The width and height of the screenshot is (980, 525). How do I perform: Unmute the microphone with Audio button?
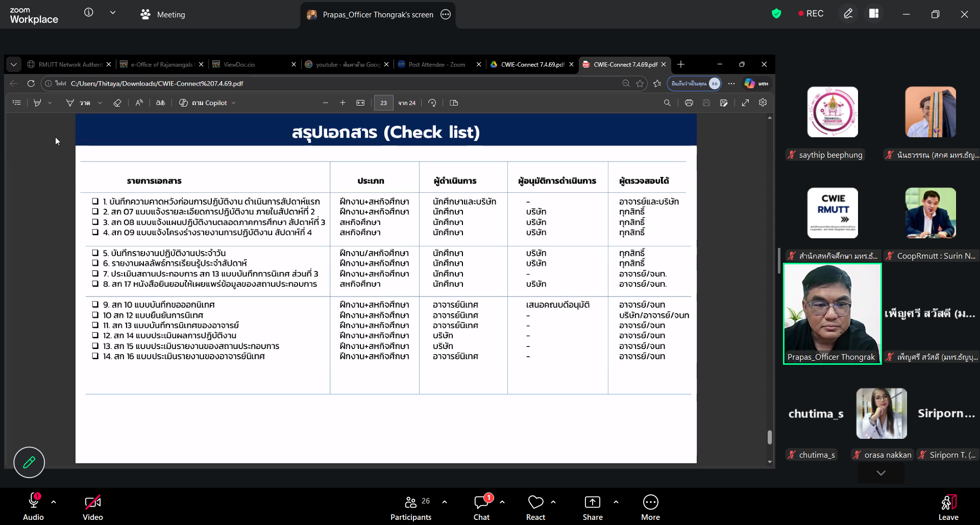[34, 507]
